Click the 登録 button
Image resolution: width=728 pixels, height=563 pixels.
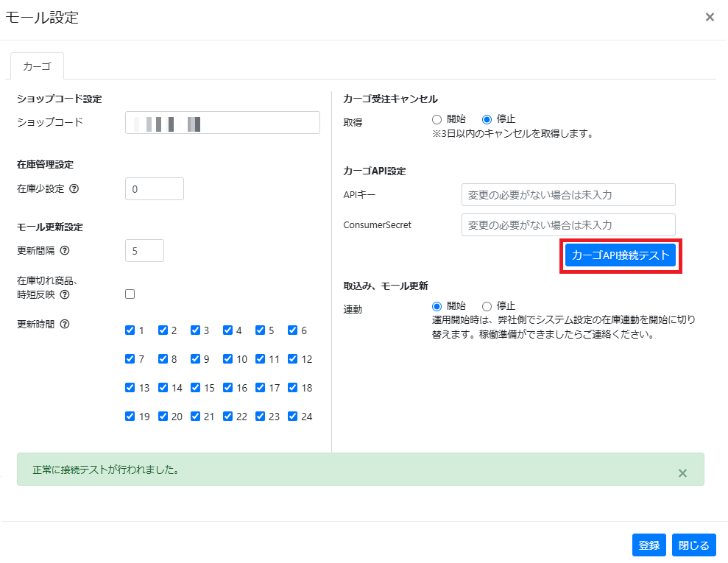(649, 545)
